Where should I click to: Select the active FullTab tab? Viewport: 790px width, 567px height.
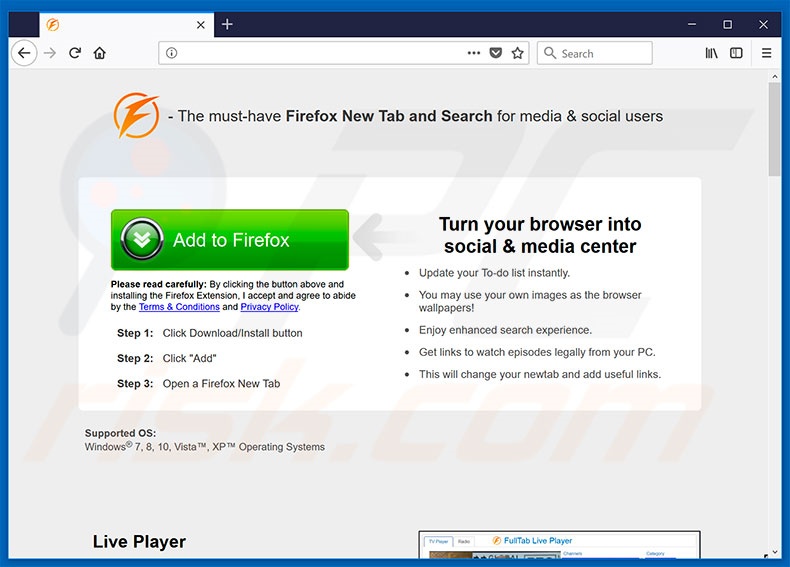point(126,25)
